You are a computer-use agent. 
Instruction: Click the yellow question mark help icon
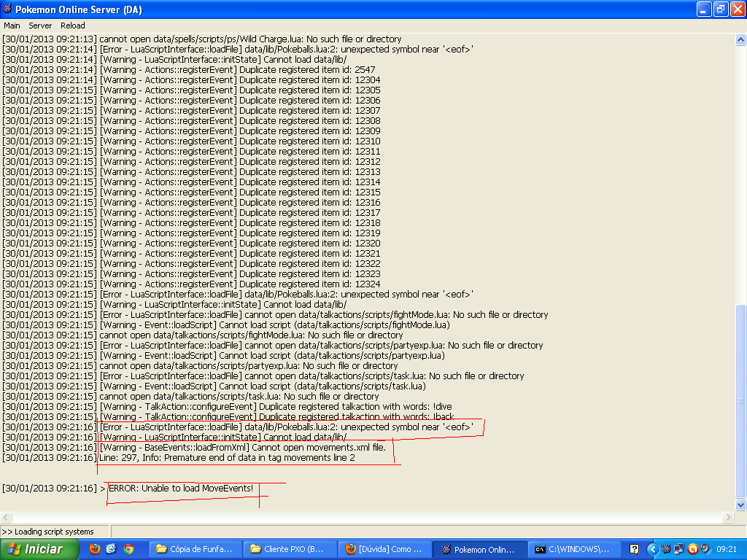634,549
